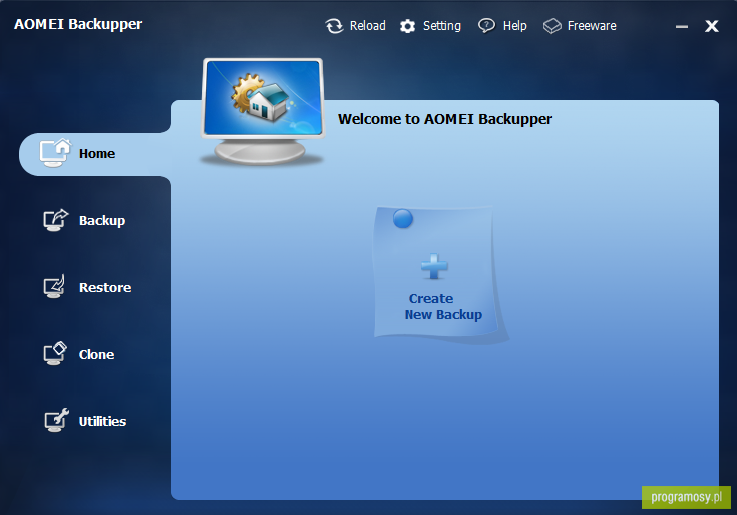This screenshot has width=737, height=515.
Task: Click the Help text label
Action: click(514, 26)
